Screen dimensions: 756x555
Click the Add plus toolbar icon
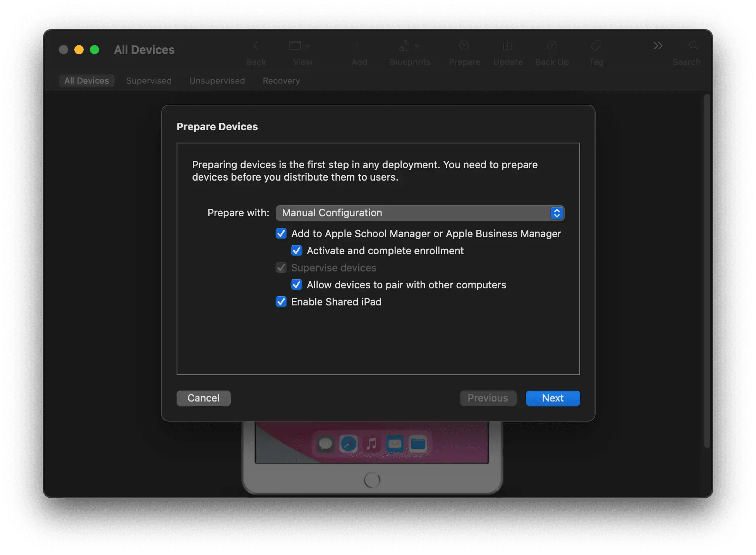point(356,46)
